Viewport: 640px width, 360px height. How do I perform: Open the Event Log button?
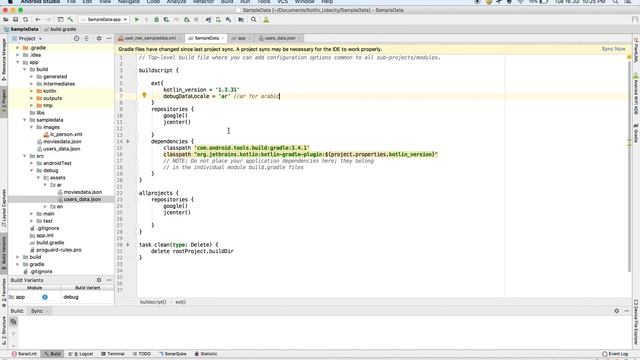(x=615, y=354)
